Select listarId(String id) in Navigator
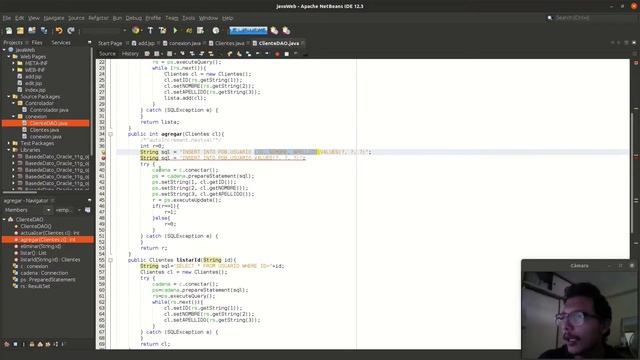640x360 pixels. pos(50,260)
